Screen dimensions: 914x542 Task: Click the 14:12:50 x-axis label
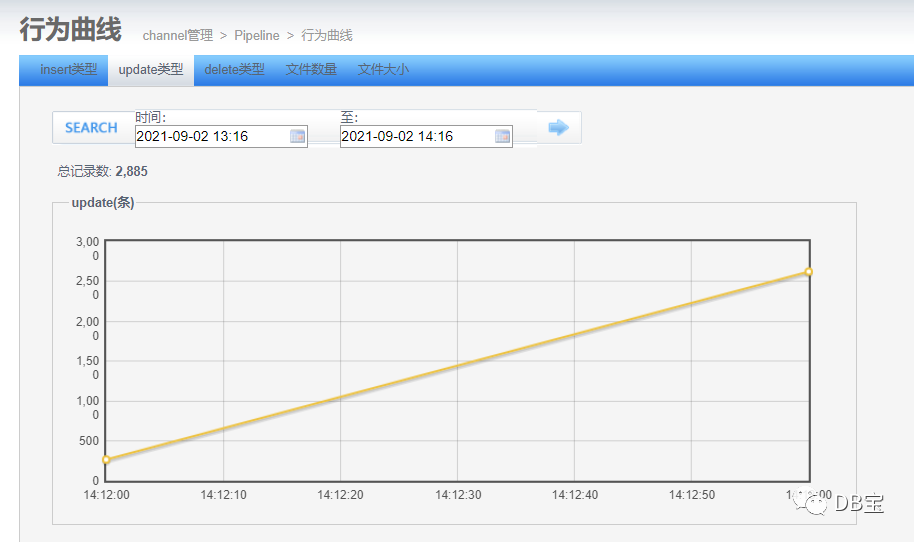click(x=692, y=495)
